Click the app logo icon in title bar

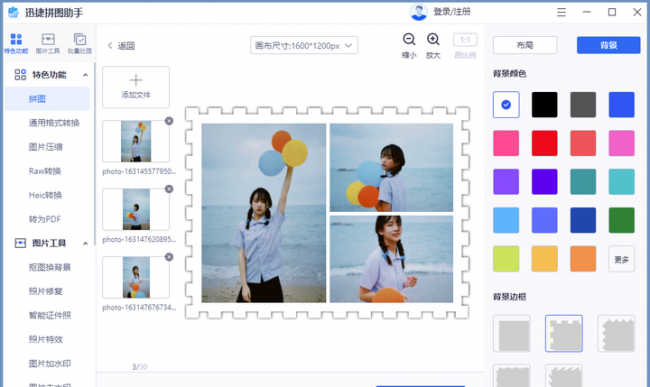[x=14, y=12]
